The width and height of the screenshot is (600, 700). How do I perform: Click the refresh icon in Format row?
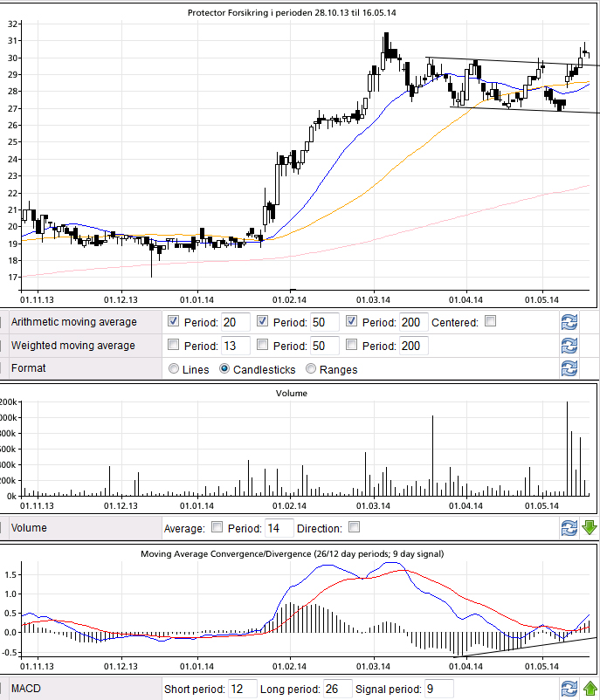(569, 368)
